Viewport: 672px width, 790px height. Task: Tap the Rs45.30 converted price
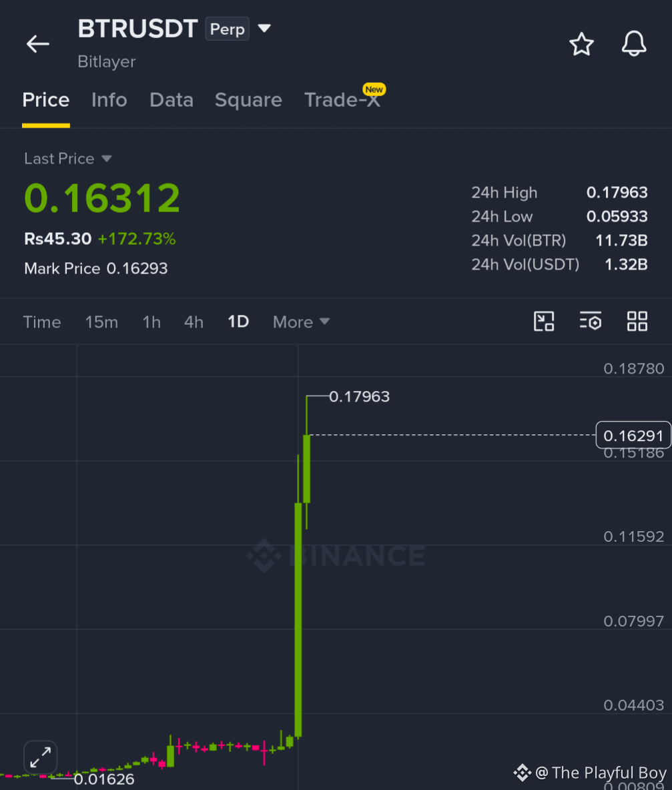point(58,239)
